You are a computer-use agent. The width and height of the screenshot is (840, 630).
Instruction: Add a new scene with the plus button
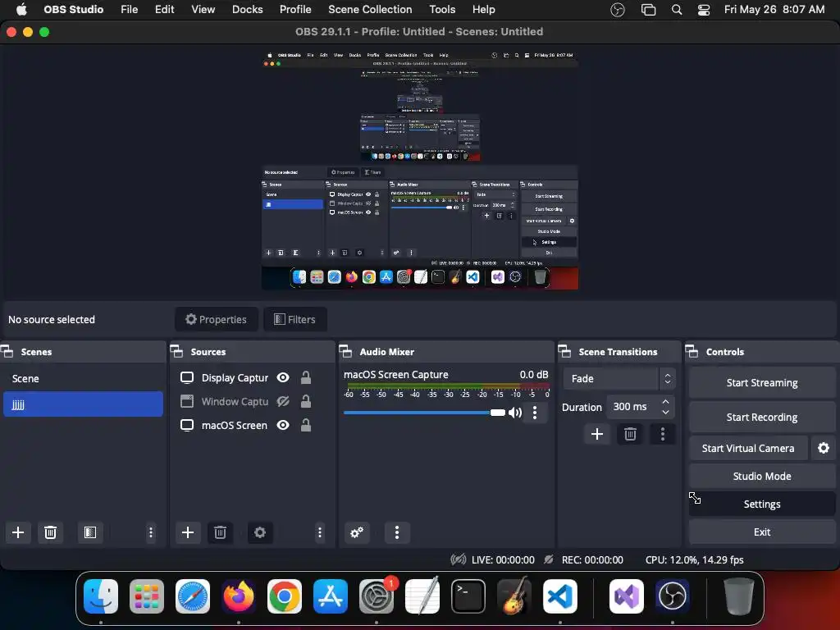pyautogui.click(x=18, y=532)
